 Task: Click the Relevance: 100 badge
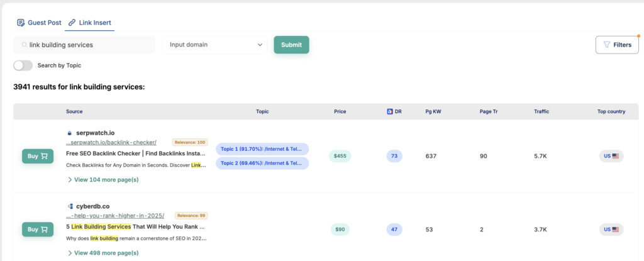tap(190, 143)
